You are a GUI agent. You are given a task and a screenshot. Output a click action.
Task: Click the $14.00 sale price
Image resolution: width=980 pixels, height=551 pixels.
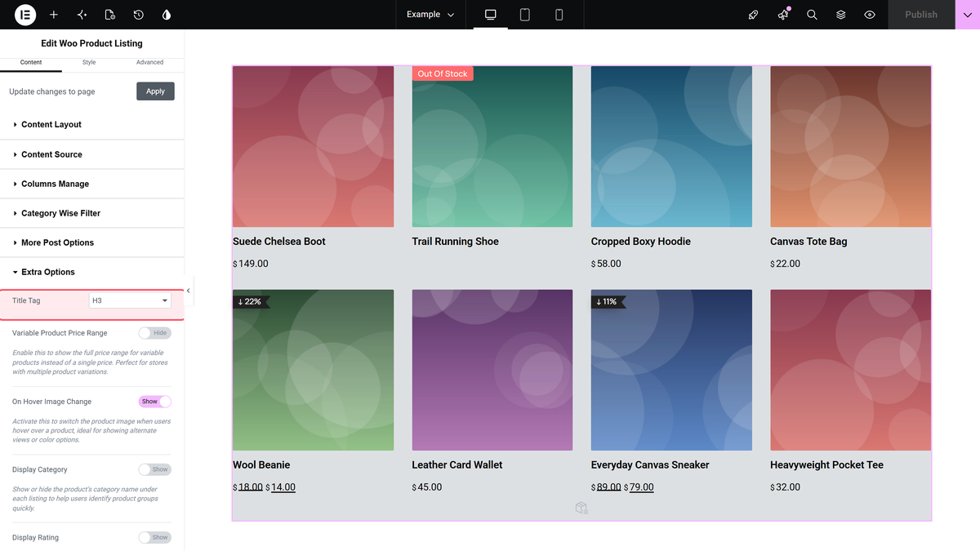pyautogui.click(x=281, y=487)
